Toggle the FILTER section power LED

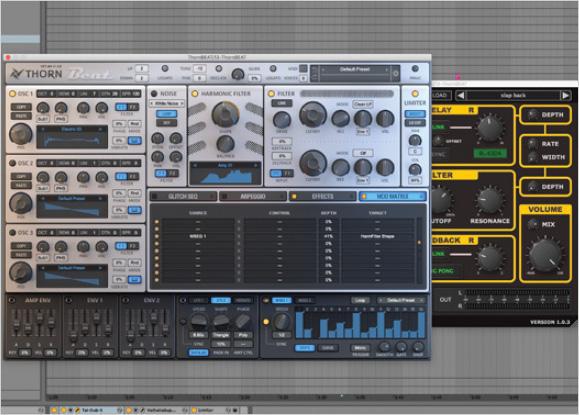coord(271,93)
